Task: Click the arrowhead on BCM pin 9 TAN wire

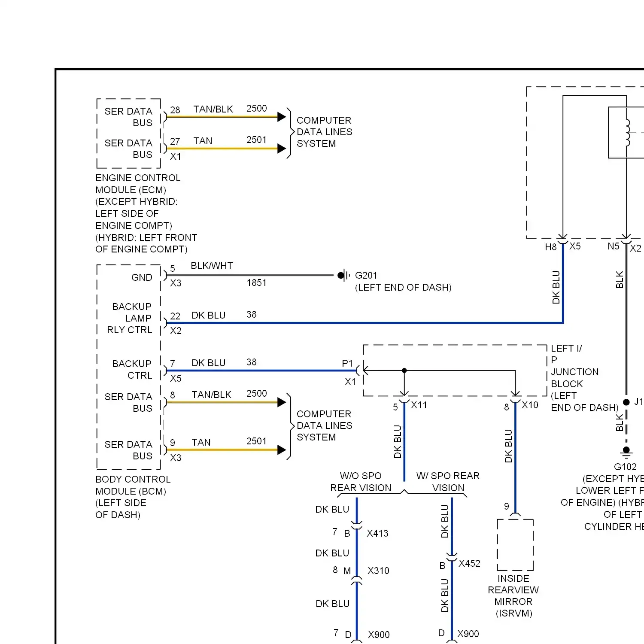Action: [x=282, y=450]
